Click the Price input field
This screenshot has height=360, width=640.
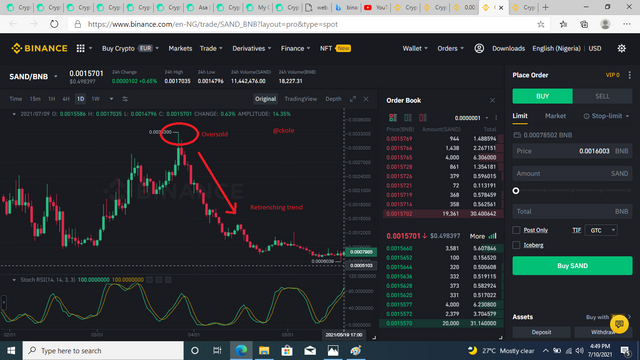click(572, 151)
